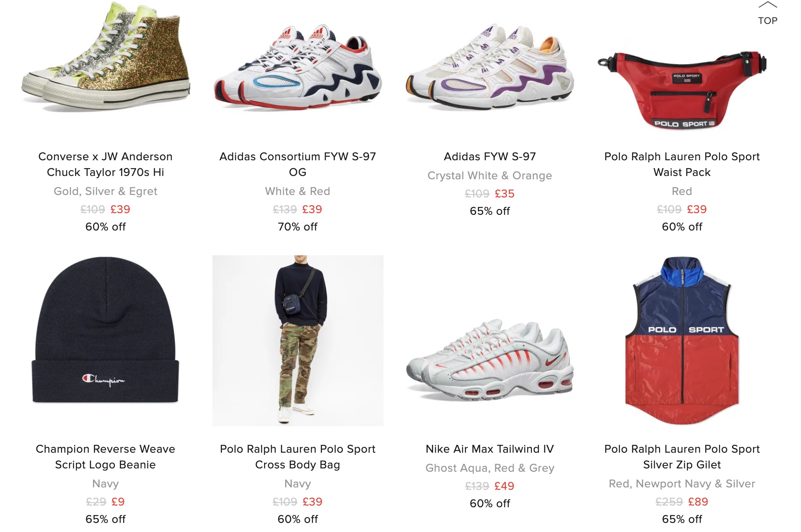This screenshot has height=532, width=801.
Task: Click the Nike Air Max Tailwind IV title
Action: pos(490,449)
